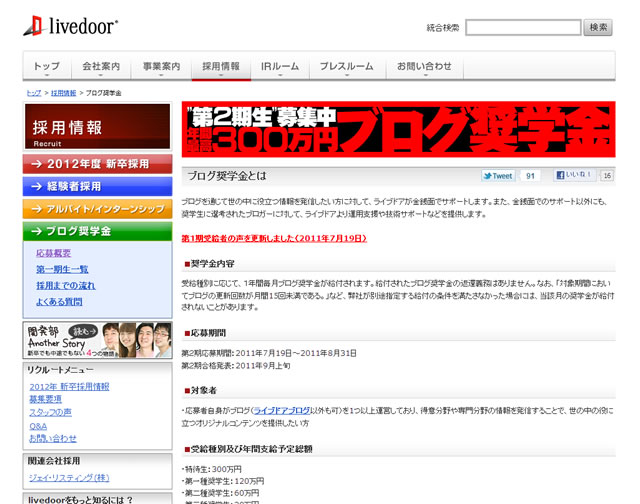
Task: Click the 対象者 section heading
Action: tap(200, 391)
